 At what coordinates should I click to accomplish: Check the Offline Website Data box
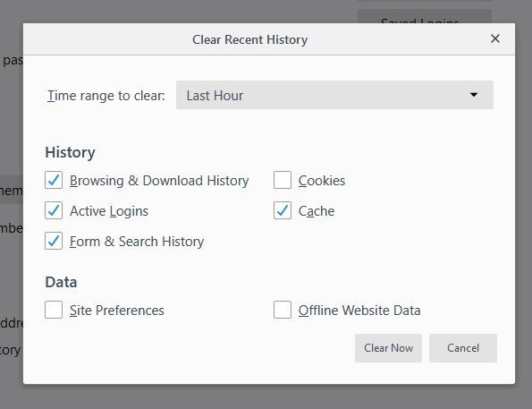[x=283, y=310]
